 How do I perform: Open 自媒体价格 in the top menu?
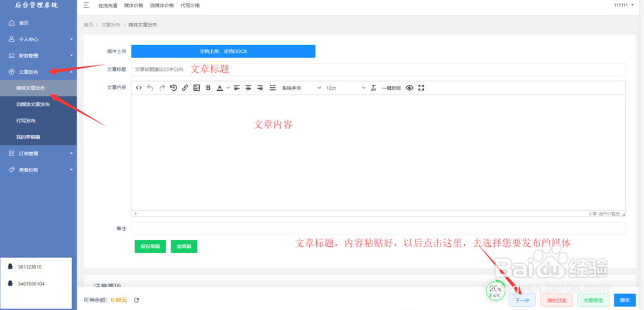[x=162, y=5]
